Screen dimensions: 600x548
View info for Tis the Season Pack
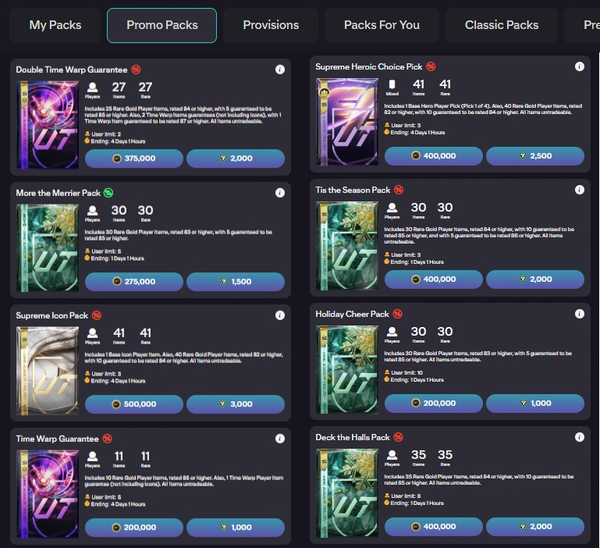[x=579, y=190]
